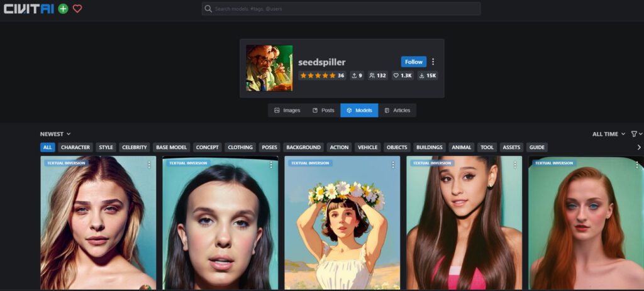The height and width of the screenshot is (291, 644).
Task: Open the ALL TIME period dropdown
Action: point(608,134)
